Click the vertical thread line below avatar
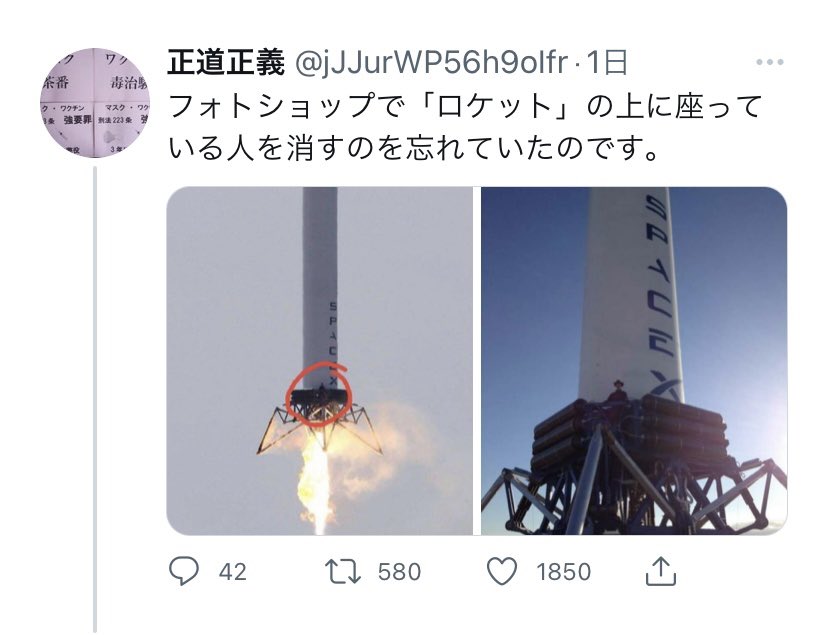 (96, 400)
